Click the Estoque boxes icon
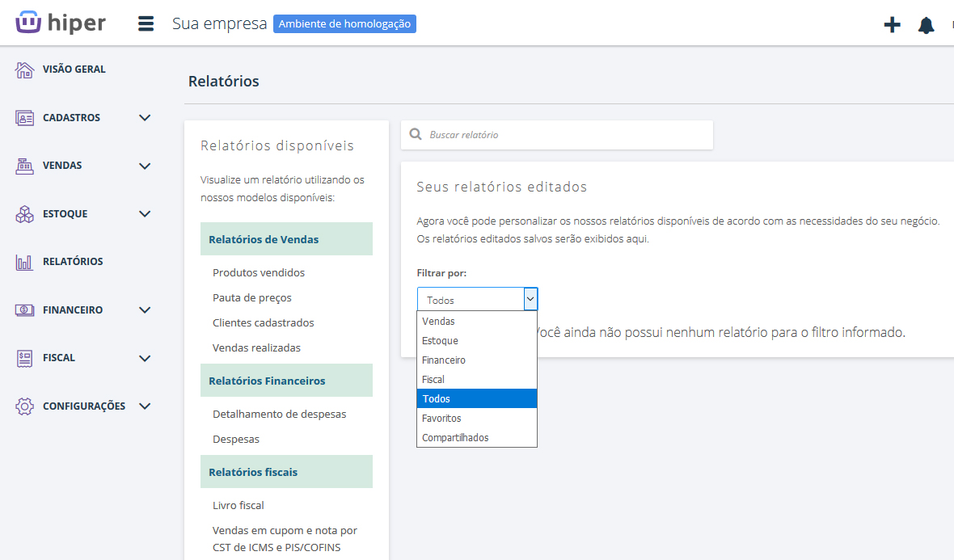Screen dimensions: 954x560 coord(25,214)
